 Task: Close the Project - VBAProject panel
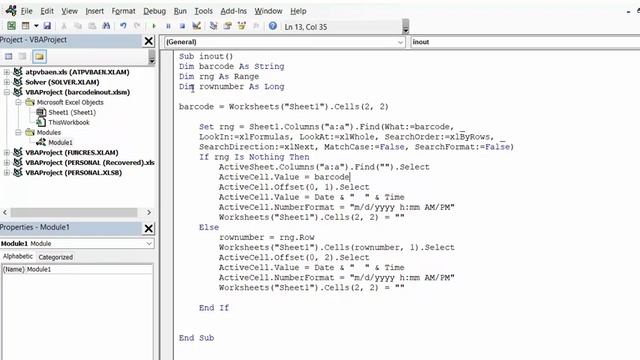[x=149, y=41]
